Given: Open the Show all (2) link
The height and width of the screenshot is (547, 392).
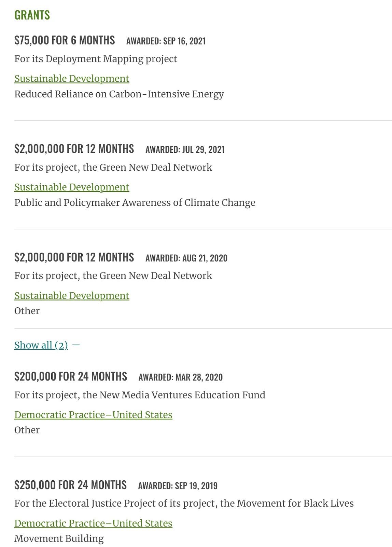Looking at the screenshot, I should (41, 345).
